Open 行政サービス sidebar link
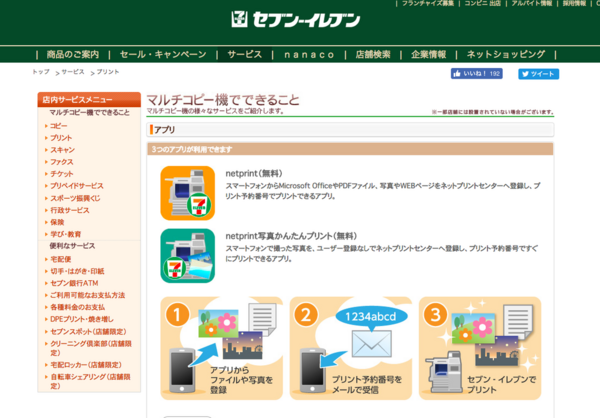The height and width of the screenshot is (418, 600). click(70, 210)
